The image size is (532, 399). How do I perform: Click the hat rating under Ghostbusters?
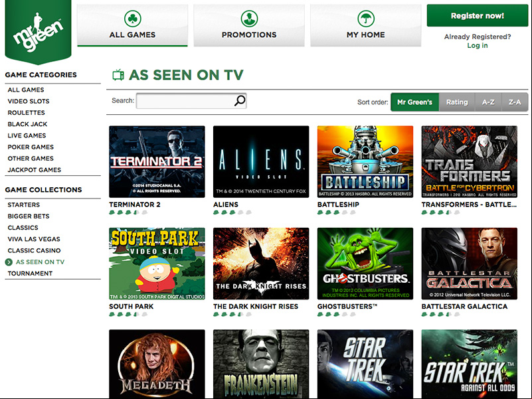[337, 314]
